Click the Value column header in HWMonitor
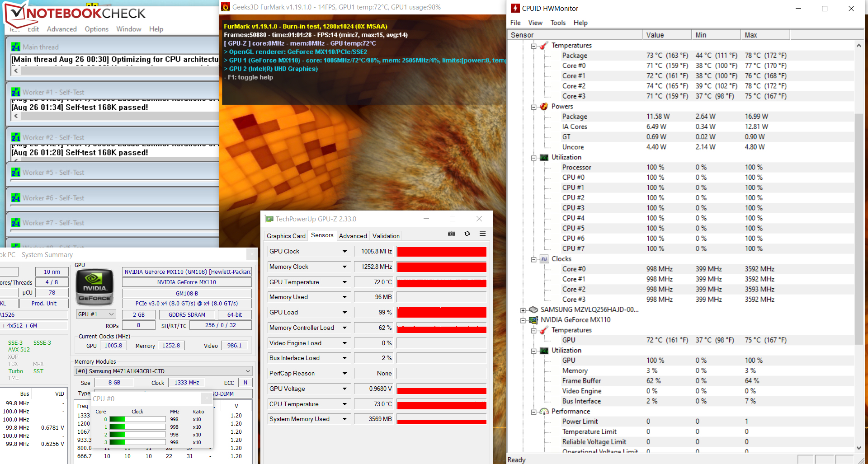Viewport: 868px width, 464px height. pyautogui.click(x=667, y=35)
